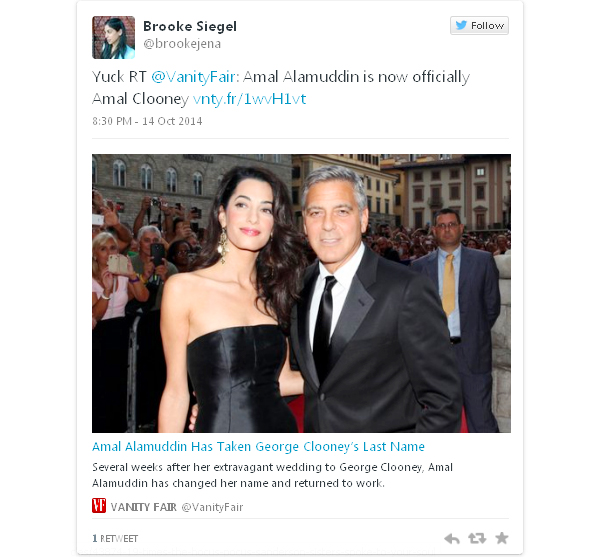Click the 8:30 PM - 14 Oct 2014 timestamp
600x557 pixels.
pyautogui.click(x=147, y=121)
